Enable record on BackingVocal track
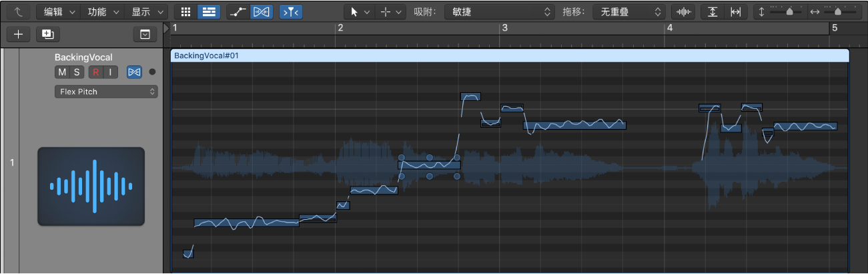Image resolution: width=868 pixels, height=274 pixels. [x=96, y=72]
